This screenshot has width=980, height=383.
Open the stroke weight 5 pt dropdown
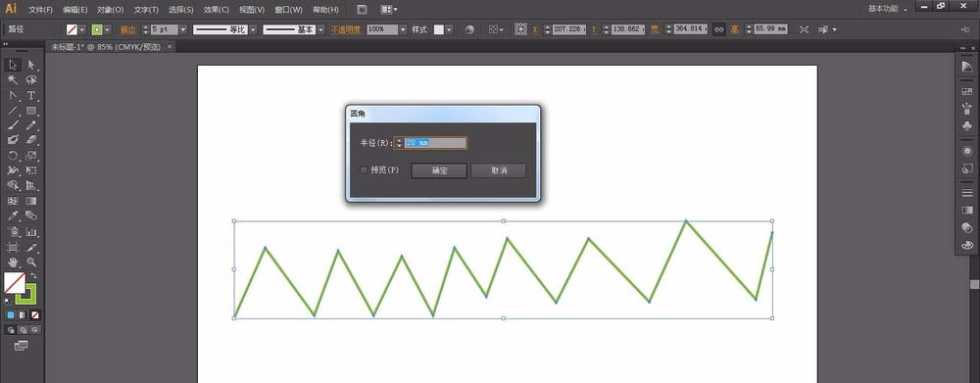tap(183, 29)
